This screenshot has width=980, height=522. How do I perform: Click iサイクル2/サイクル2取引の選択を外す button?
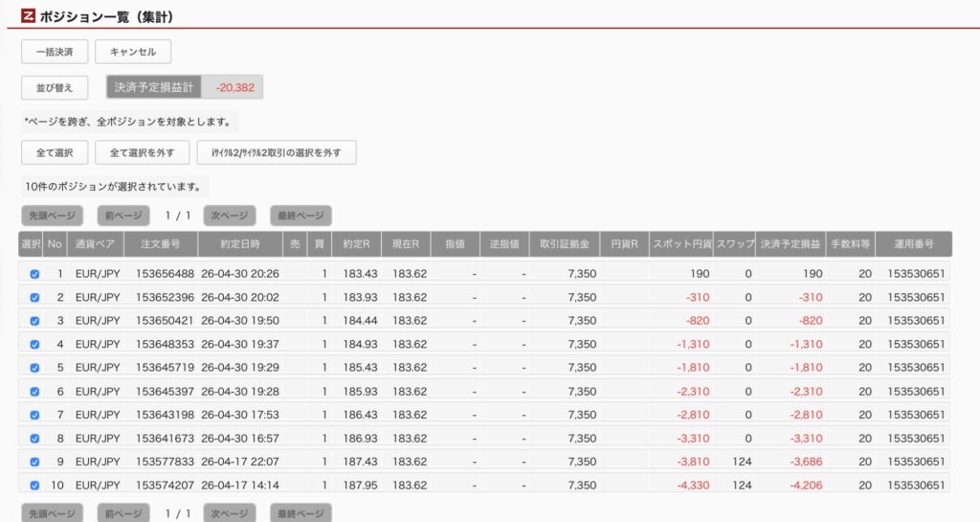(x=277, y=152)
